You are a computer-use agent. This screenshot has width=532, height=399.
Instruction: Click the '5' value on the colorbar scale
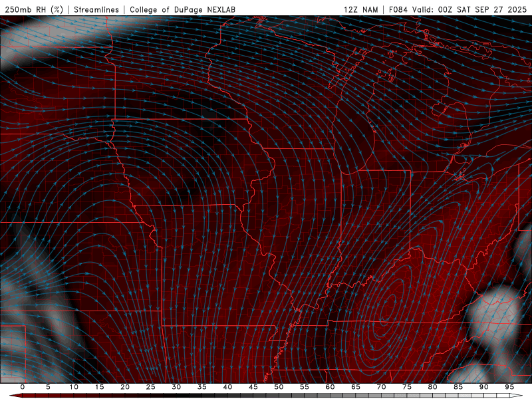(x=48, y=387)
